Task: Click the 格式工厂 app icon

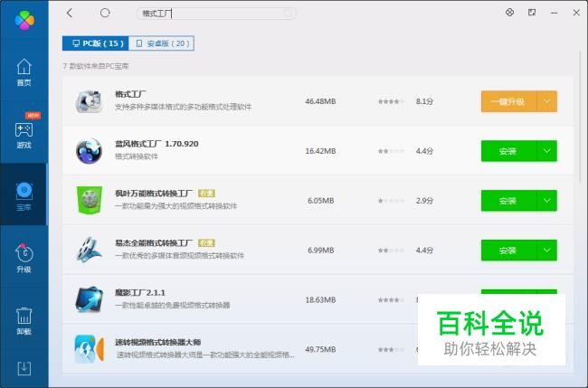Action: click(89, 101)
